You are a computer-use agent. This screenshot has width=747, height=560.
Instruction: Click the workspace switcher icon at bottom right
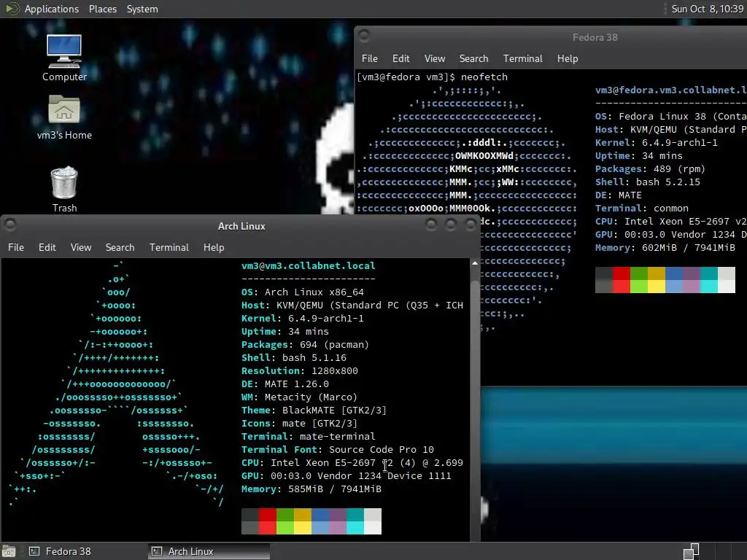692,551
